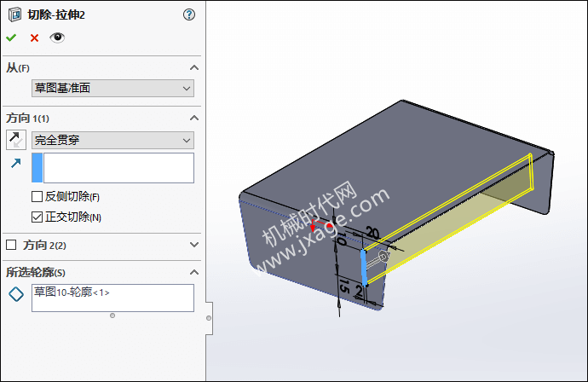Click the blue highlighted sketch contour
Viewport: 588px width, 382px height.
(x=363, y=267)
